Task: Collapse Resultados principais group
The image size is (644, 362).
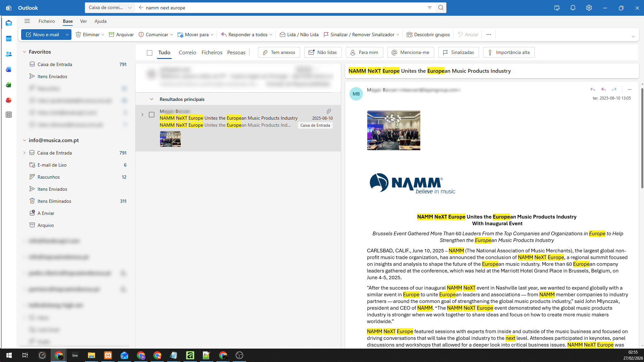Action: pos(152,99)
